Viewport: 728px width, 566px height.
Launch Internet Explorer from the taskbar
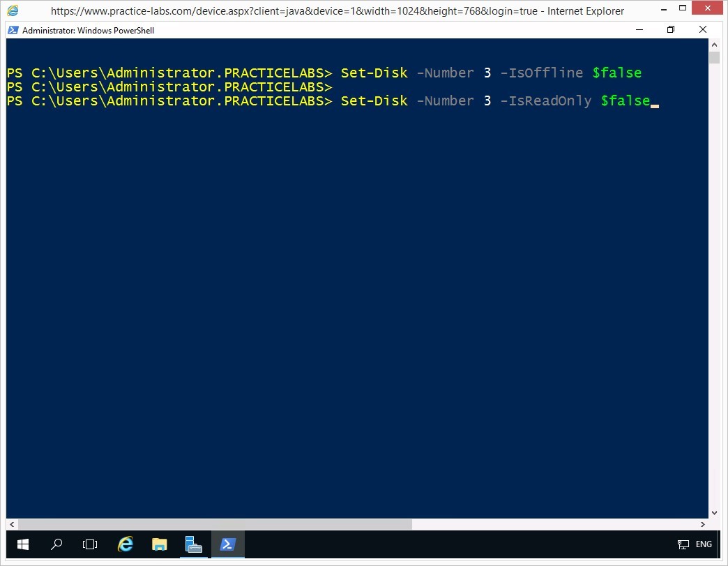tap(126, 544)
